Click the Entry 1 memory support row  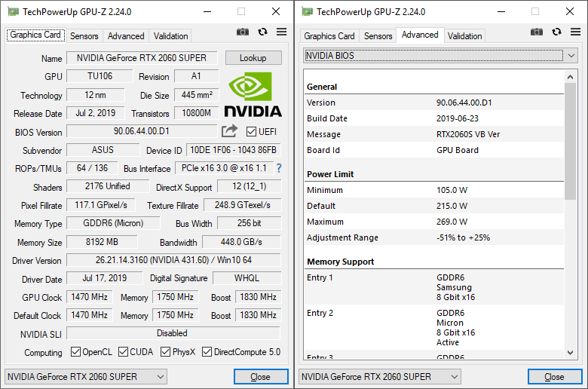pos(434,287)
